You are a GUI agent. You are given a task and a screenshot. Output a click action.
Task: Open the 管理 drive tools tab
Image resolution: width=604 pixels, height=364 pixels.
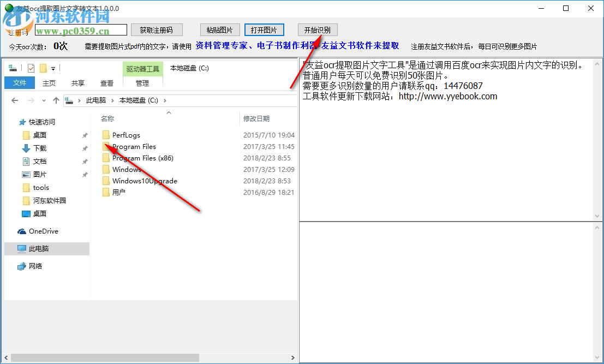[x=142, y=83]
